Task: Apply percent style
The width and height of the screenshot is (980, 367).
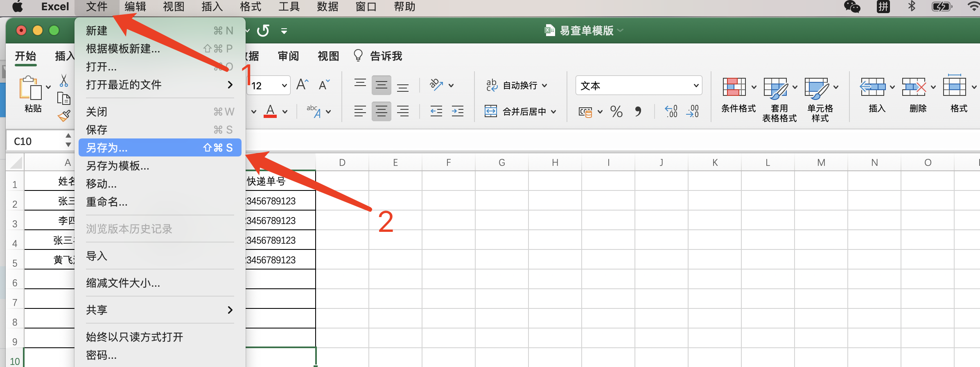Action: click(x=616, y=111)
